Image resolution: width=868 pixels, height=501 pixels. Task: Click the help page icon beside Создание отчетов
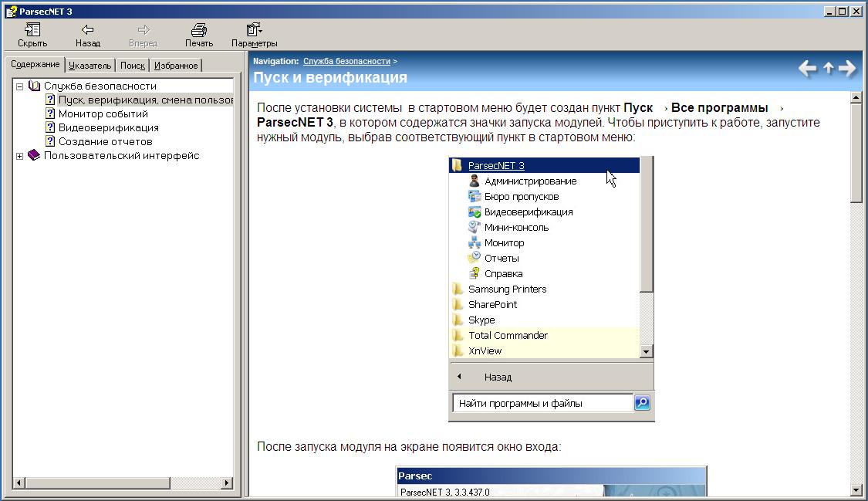coord(50,141)
